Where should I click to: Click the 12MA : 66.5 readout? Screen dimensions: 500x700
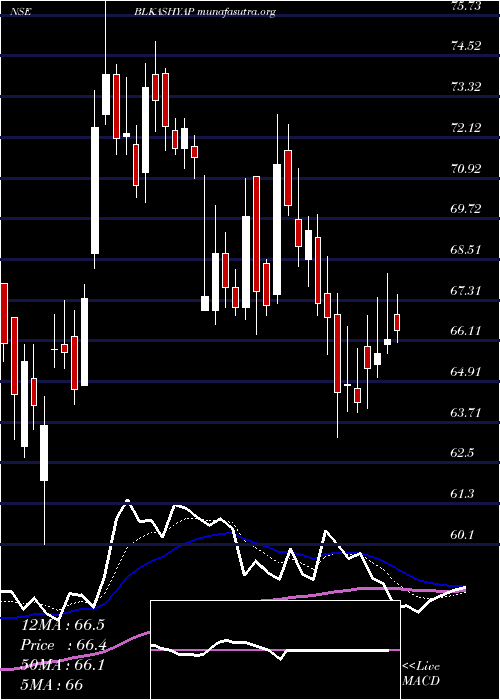pyautogui.click(x=63, y=625)
